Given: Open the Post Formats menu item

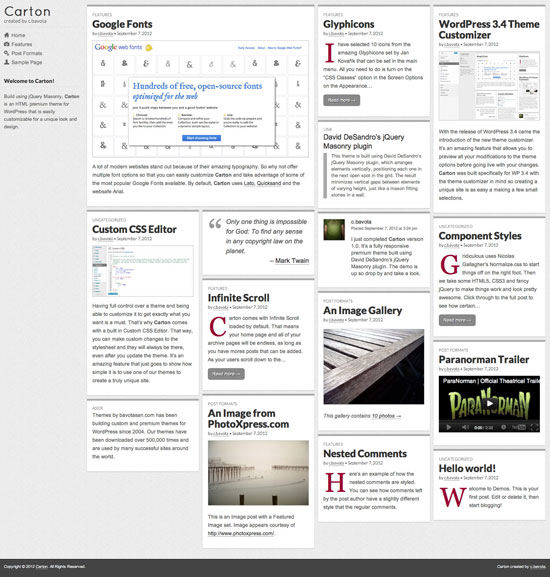Looking at the screenshot, I should tap(26, 53).
